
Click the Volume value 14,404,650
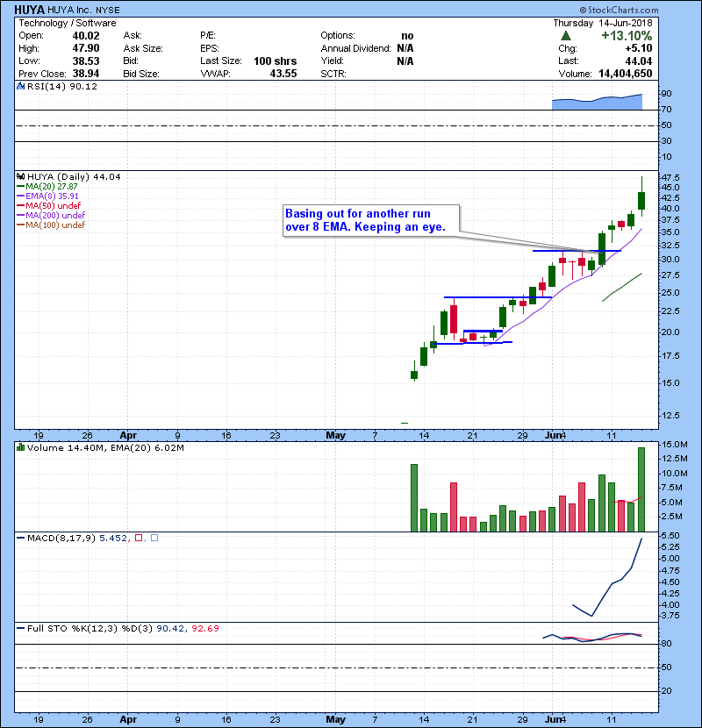pos(626,74)
